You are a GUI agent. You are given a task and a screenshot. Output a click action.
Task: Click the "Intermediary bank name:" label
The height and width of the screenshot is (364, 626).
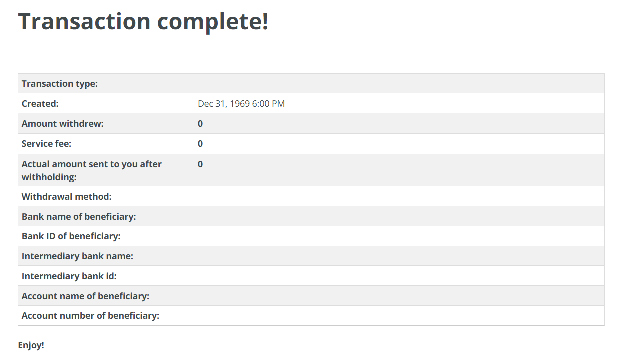77,256
